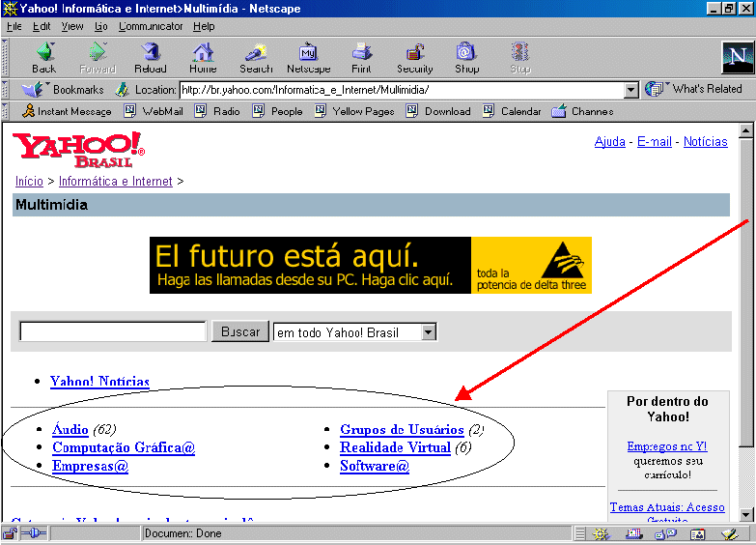Expand the Location URL history dropdown
This screenshot has width=756, height=545.
[630, 90]
